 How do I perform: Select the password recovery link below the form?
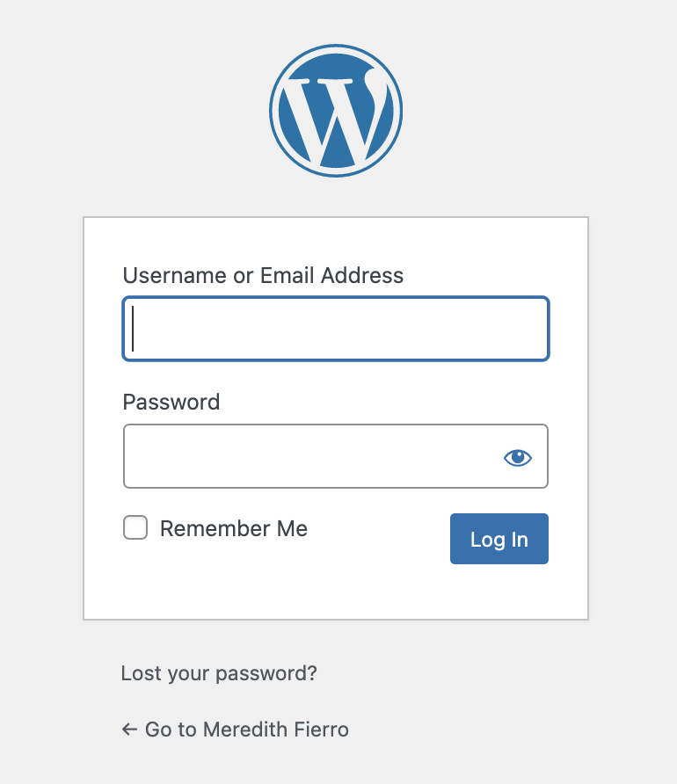pyautogui.click(x=219, y=673)
